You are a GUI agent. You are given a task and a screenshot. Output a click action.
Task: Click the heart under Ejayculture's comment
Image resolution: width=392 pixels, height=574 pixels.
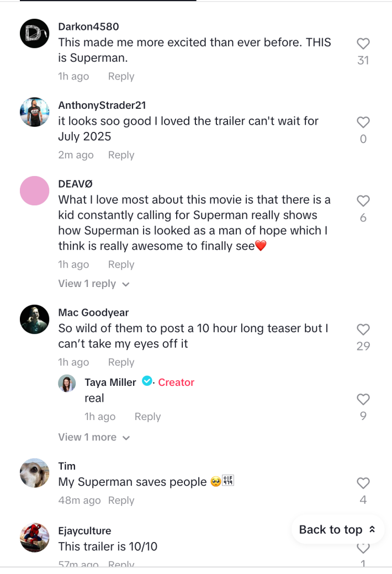[x=363, y=548]
